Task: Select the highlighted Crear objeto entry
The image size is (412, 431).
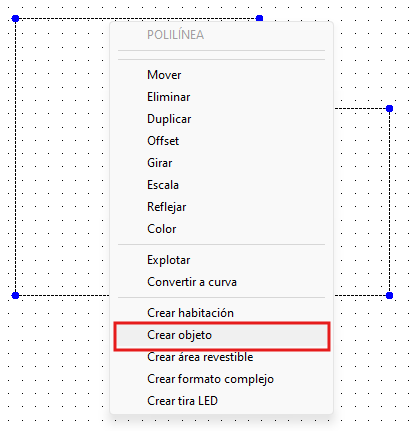Action: (x=221, y=335)
